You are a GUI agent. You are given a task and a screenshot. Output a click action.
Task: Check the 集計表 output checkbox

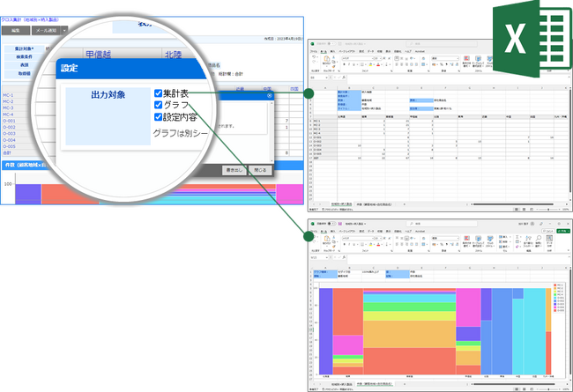[158, 93]
